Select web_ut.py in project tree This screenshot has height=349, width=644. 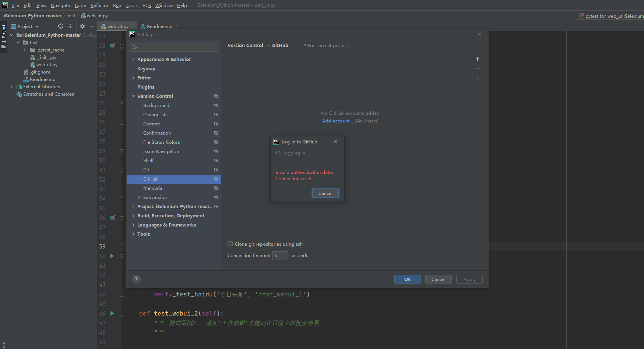47,65
